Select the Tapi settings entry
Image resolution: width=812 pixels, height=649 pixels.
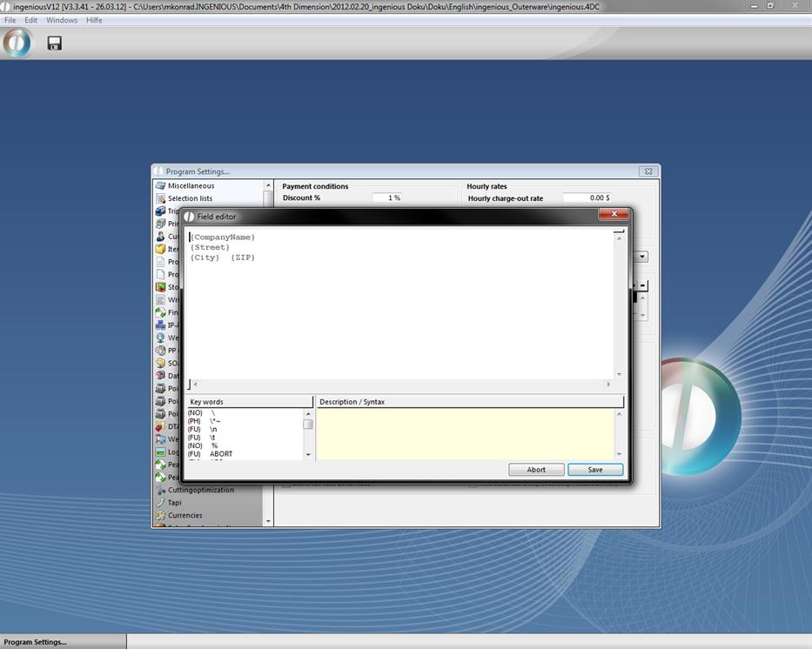click(175, 502)
